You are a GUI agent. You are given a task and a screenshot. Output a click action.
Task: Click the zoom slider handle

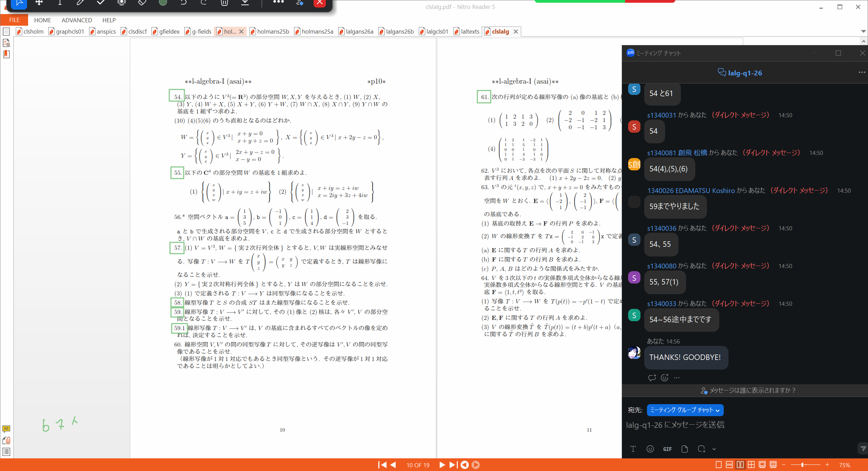click(803, 465)
